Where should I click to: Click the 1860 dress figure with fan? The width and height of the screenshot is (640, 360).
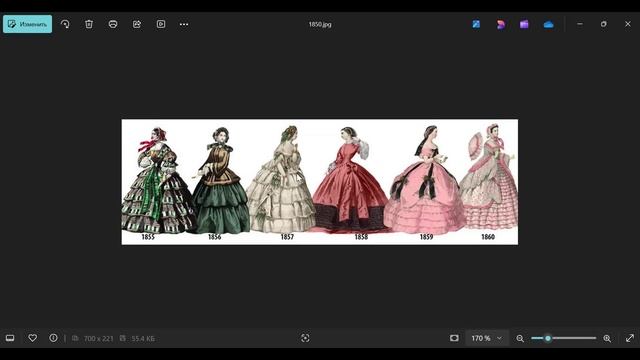[489, 176]
